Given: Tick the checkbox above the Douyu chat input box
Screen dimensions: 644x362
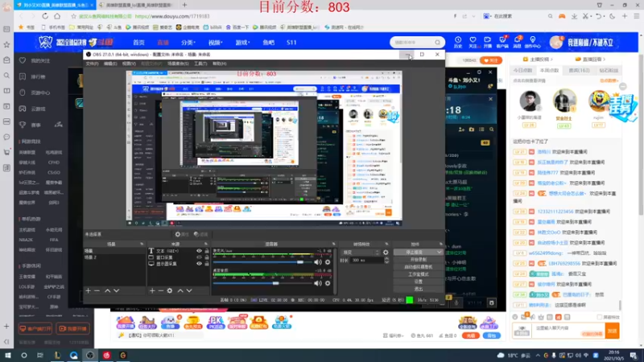Looking at the screenshot, I should pos(599,317).
